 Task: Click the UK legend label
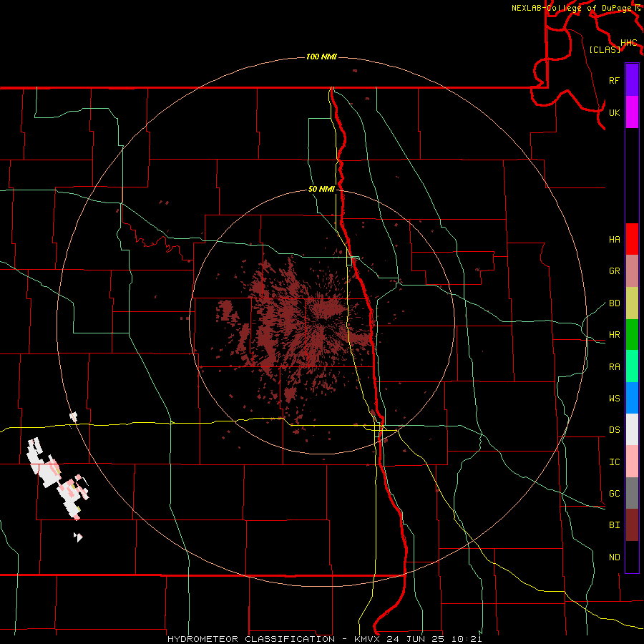614,112
